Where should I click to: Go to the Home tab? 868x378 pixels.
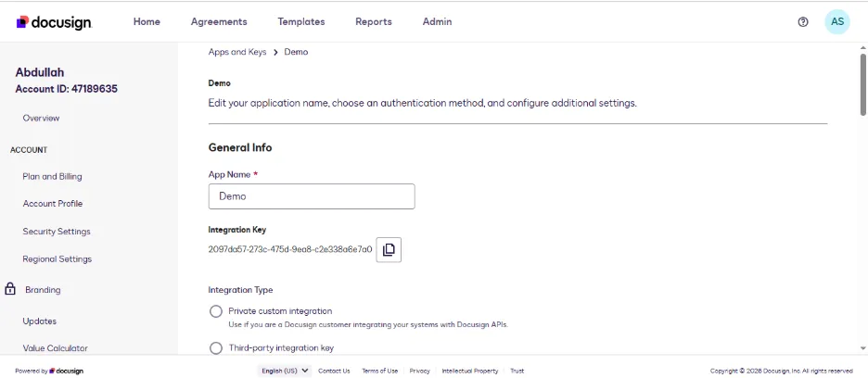[x=147, y=21]
